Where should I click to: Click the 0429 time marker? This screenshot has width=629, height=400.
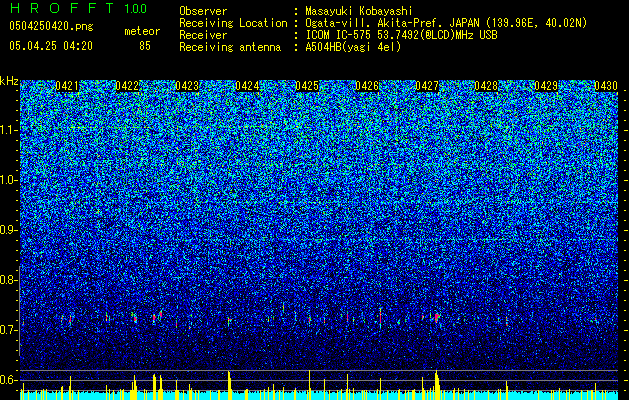(x=546, y=86)
